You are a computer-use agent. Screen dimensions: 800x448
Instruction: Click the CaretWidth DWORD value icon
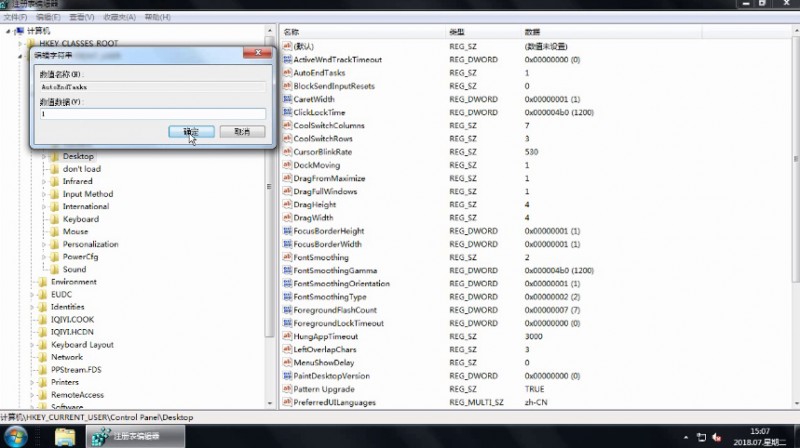click(287, 99)
